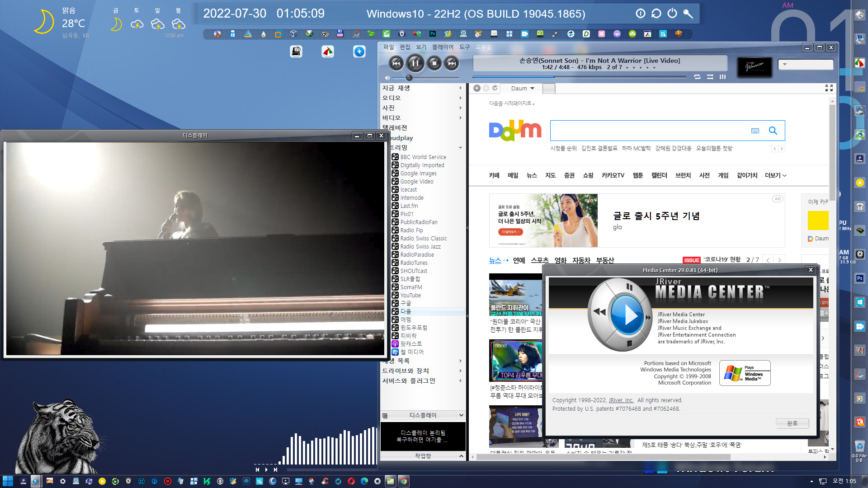This screenshot has height=488, width=868.
Task: Reload the Daum page in Media Center
Action: click(x=495, y=88)
